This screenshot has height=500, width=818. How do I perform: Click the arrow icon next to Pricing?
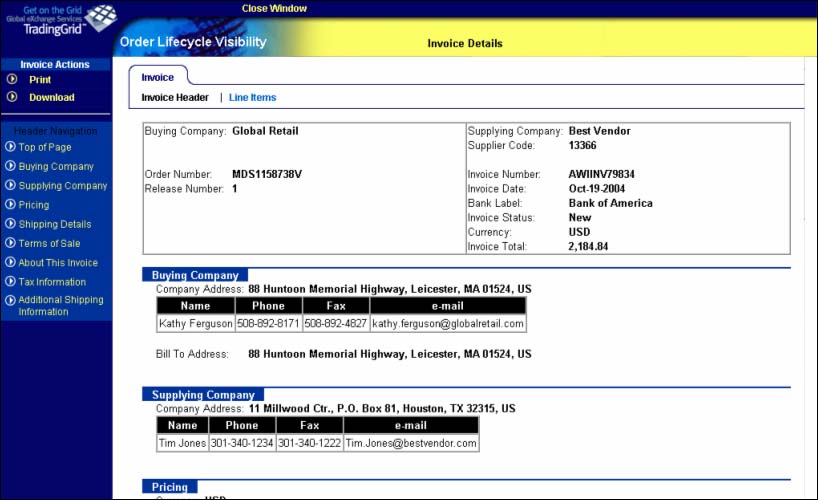[x=10, y=205]
